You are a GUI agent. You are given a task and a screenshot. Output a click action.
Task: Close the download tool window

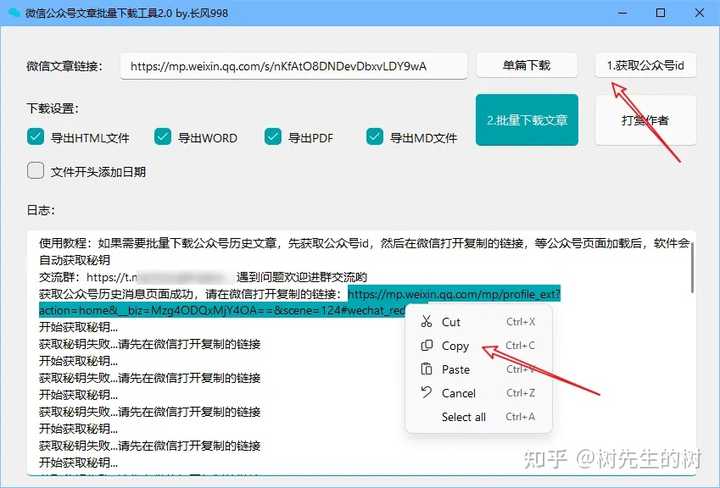[x=699, y=13]
